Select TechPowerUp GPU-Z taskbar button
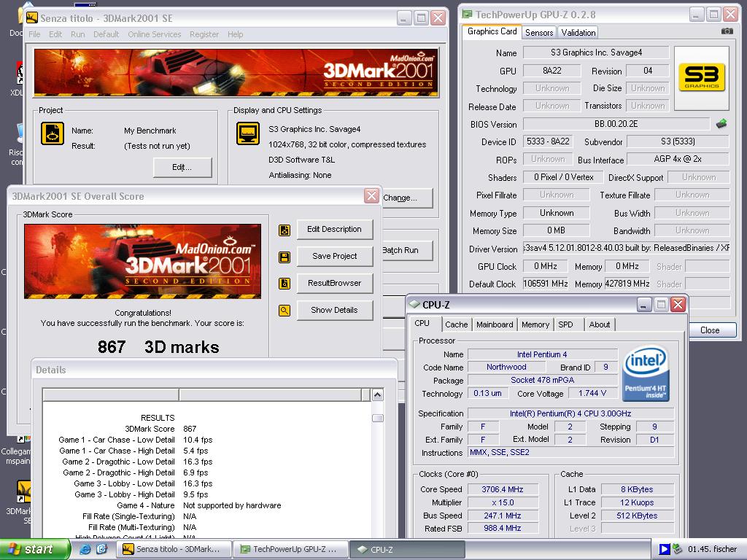 point(290,549)
